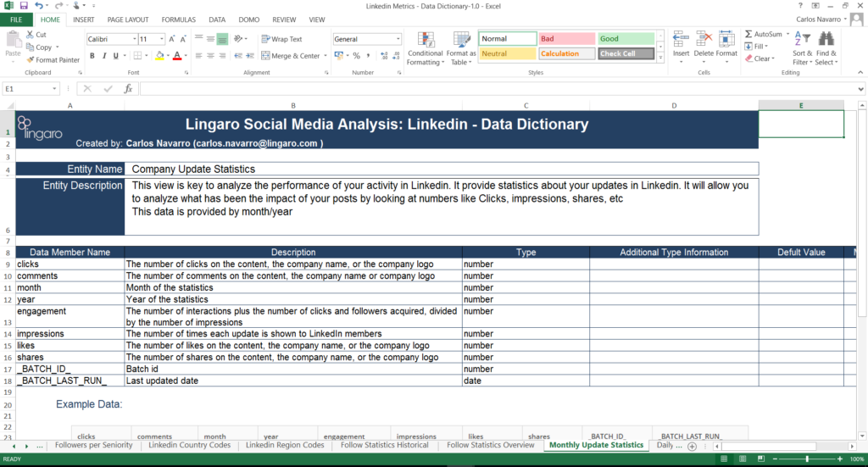Screen dimensions: 868x467
Task: Open Sort & Filter options
Action: pos(802,48)
